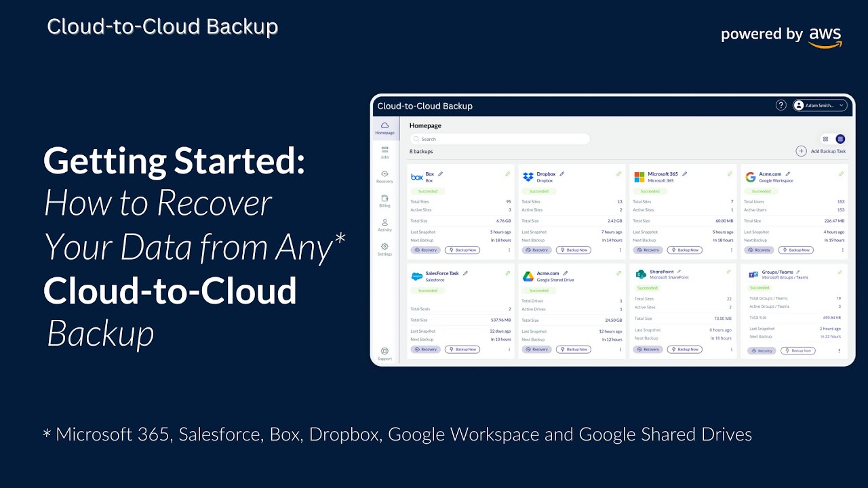This screenshot has height=488, width=868.
Task: Click Recovery on the Dropbox card
Action: 536,250
